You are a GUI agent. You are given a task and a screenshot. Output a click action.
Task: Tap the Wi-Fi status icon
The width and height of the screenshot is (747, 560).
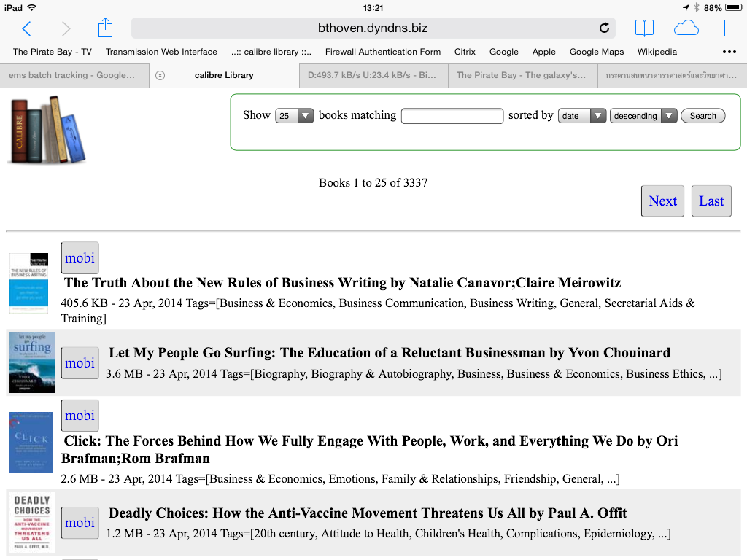[32, 7]
